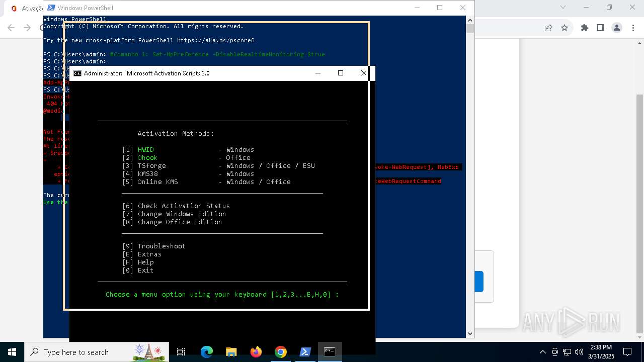The image size is (644, 362).
Task: Click the Change Office Edition line
Action: 172,222
